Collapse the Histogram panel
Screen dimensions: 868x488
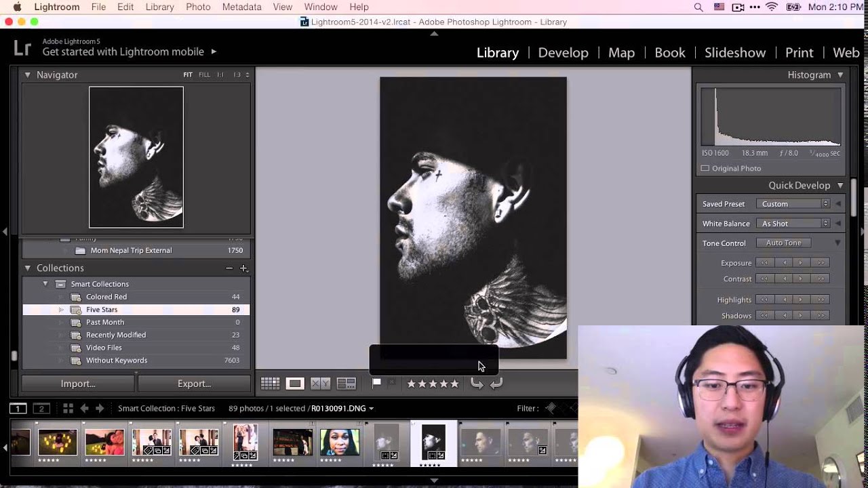pos(840,75)
